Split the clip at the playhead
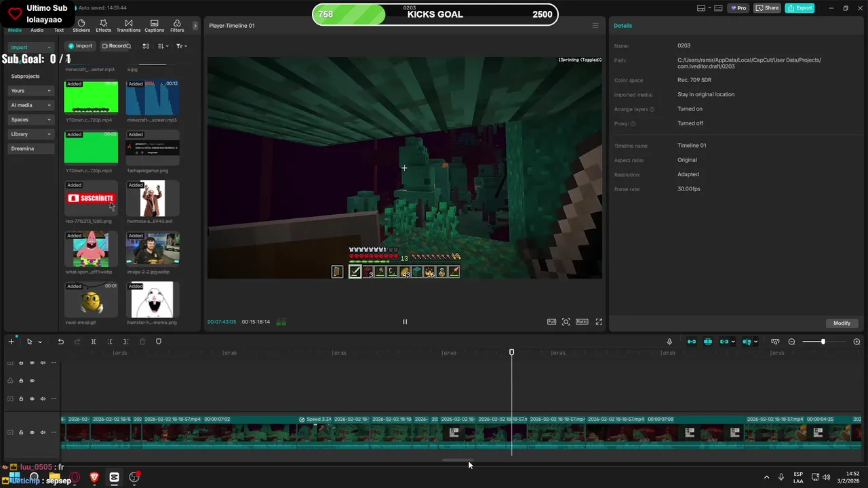868x488 pixels. [94, 342]
